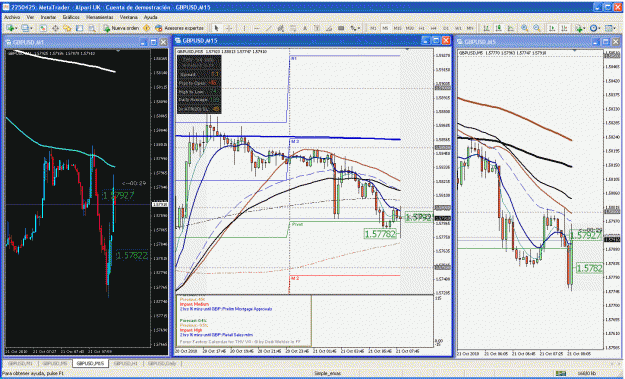Image resolution: width=625 pixels, height=379 pixels.
Task: Toggle chart shift icon
Action: pos(564,28)
